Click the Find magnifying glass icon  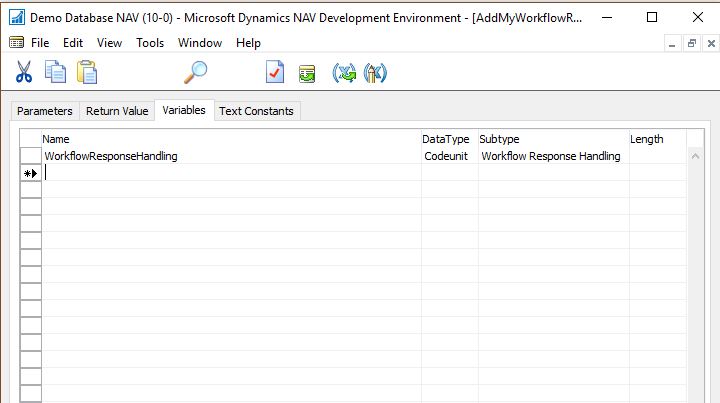[x=196, y=73]
